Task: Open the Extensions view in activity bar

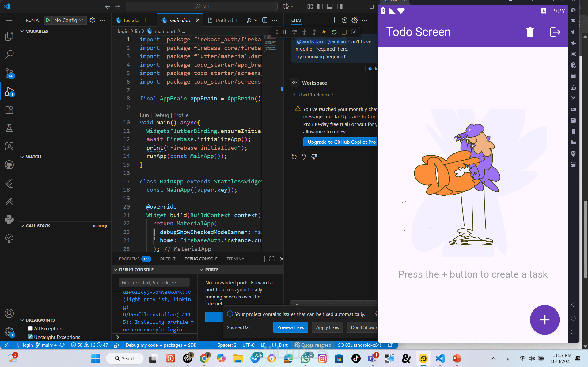Action: pos(9,110)
